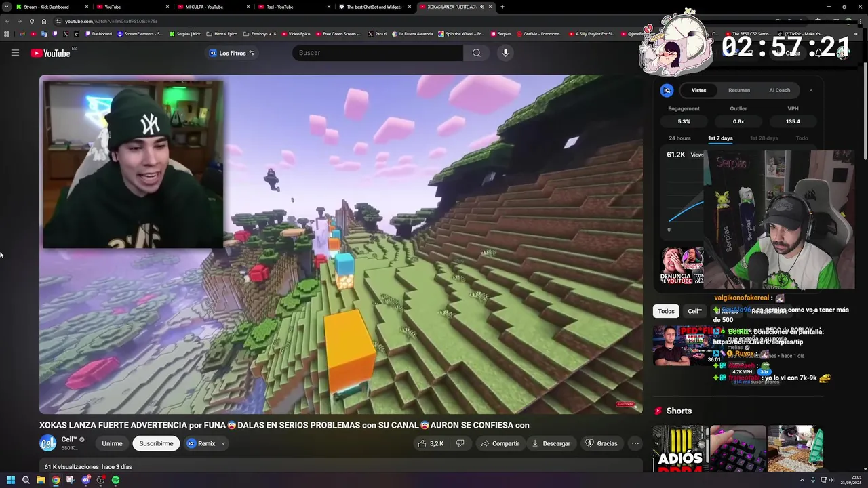Open the ADIÓS short thumbnail
Screen dimensions: 868x488
(x=681, y=449)
